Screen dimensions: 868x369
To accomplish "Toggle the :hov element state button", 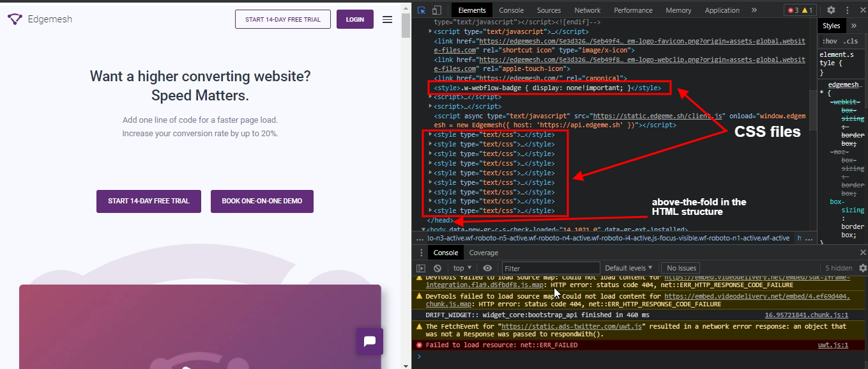I will click(x=830, y=42).
